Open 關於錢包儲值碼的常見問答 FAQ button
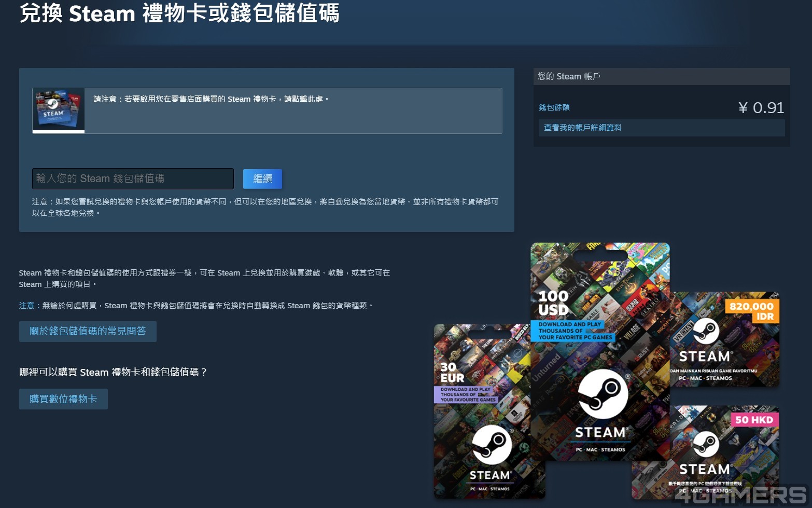Viewport: 812px width, 508px height. pos(88,331)
